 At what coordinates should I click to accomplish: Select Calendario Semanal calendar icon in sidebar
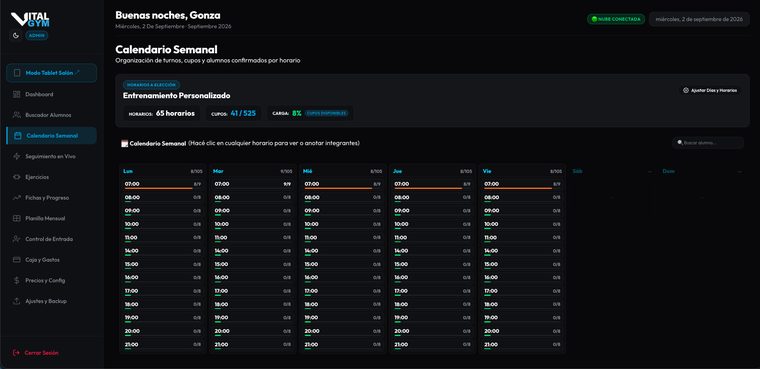pos(17,136)
